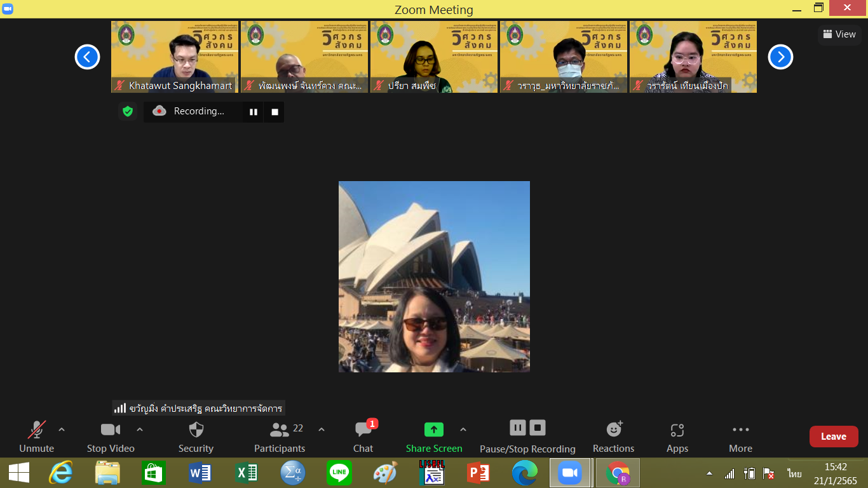Screen dimensions: 868x488
Task: Open the Action Center flag tray icon
Action: coord(768,473)
